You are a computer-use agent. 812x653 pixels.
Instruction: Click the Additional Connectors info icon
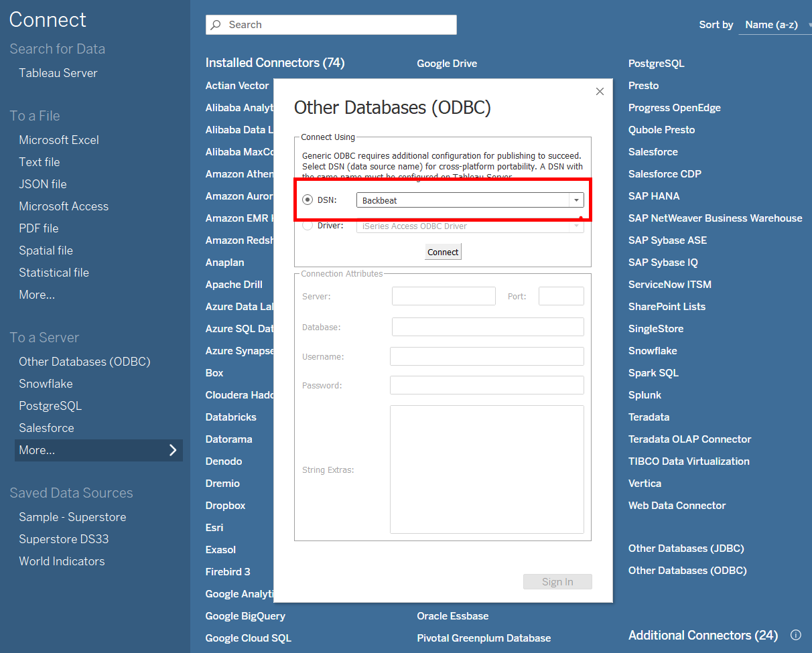coord(796,635)
